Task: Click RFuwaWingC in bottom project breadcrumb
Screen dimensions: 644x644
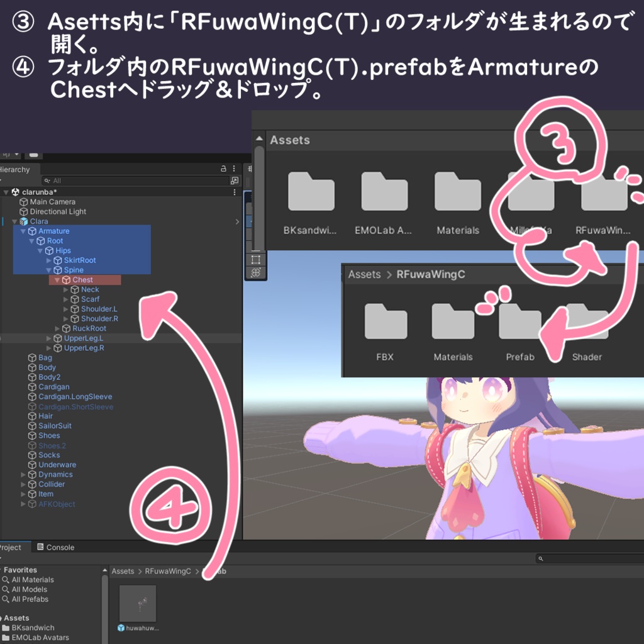Action: [x=168, y=571]
